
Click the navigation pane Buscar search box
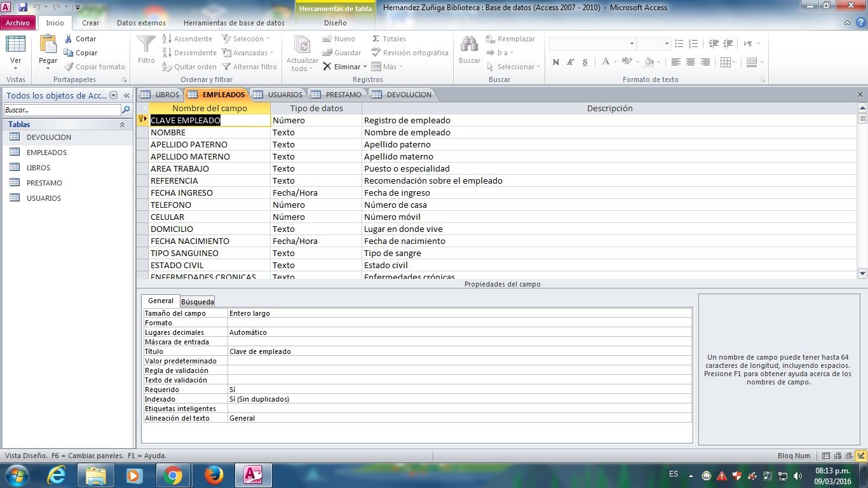[x=62, y=110]
